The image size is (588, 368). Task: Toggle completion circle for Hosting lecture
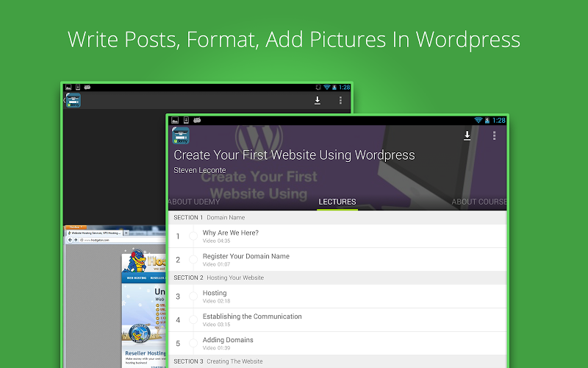tap(193, 297)
